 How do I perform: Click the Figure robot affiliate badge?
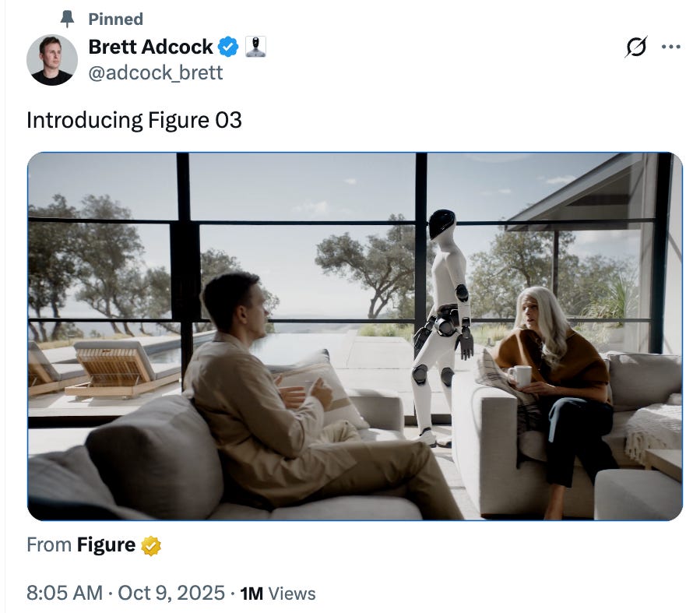point(256,47)
